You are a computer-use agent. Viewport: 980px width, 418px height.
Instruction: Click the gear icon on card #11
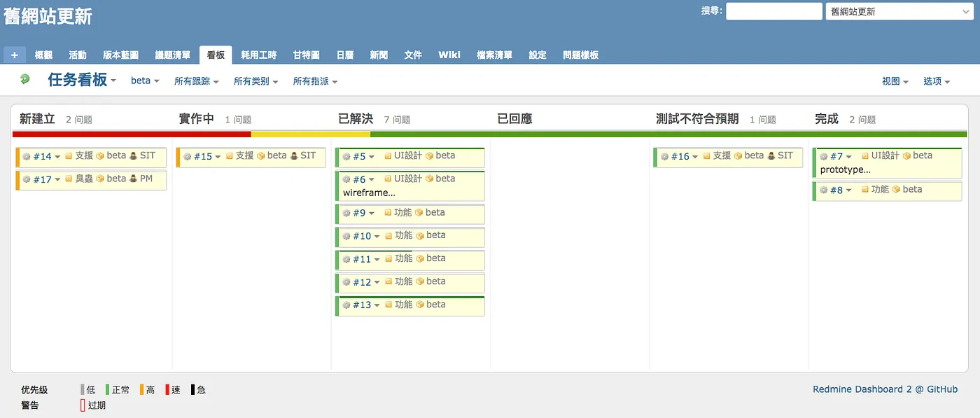tap(346, 259)
